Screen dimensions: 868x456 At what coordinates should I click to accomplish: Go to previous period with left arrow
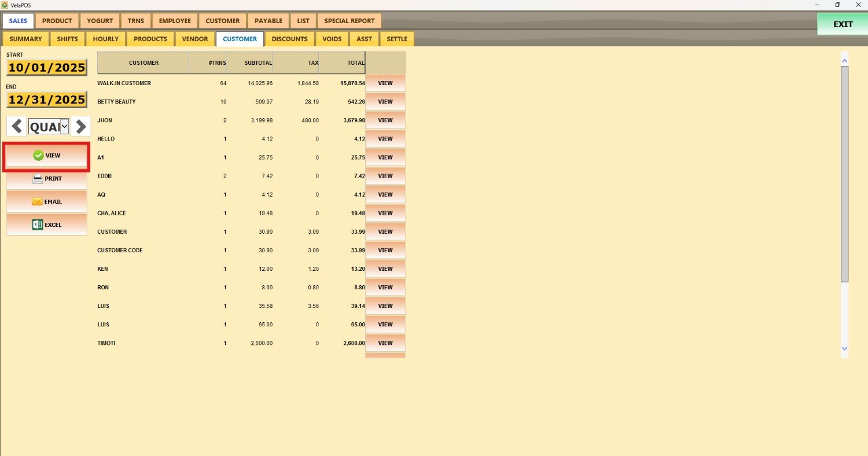tap(17, 127)
